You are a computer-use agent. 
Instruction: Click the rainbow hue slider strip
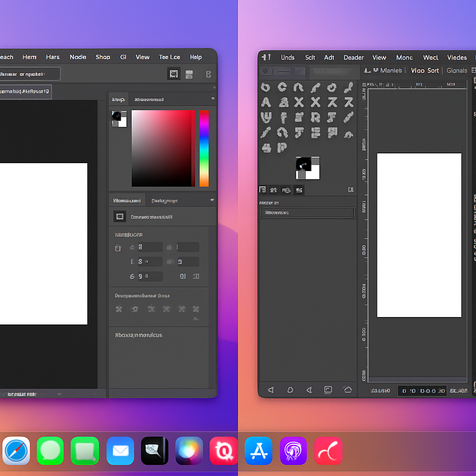[x=204, y=148]
